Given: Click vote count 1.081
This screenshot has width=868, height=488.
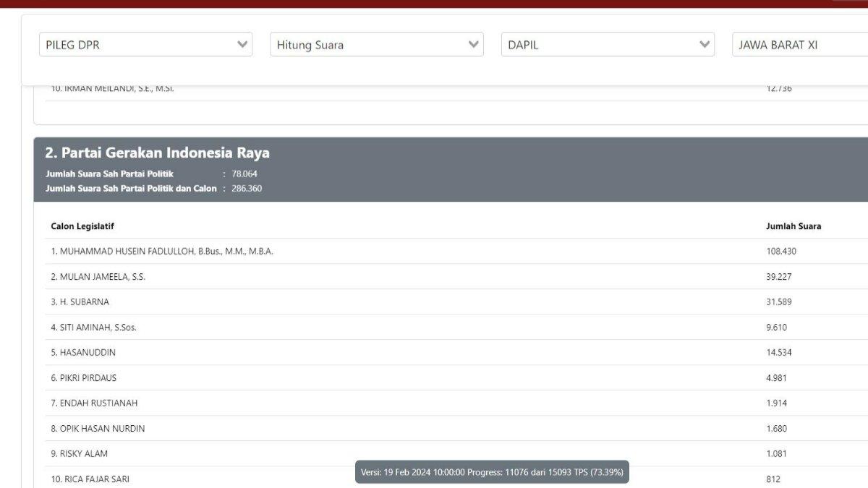Looking at the screenshot, I should point(777,453).
